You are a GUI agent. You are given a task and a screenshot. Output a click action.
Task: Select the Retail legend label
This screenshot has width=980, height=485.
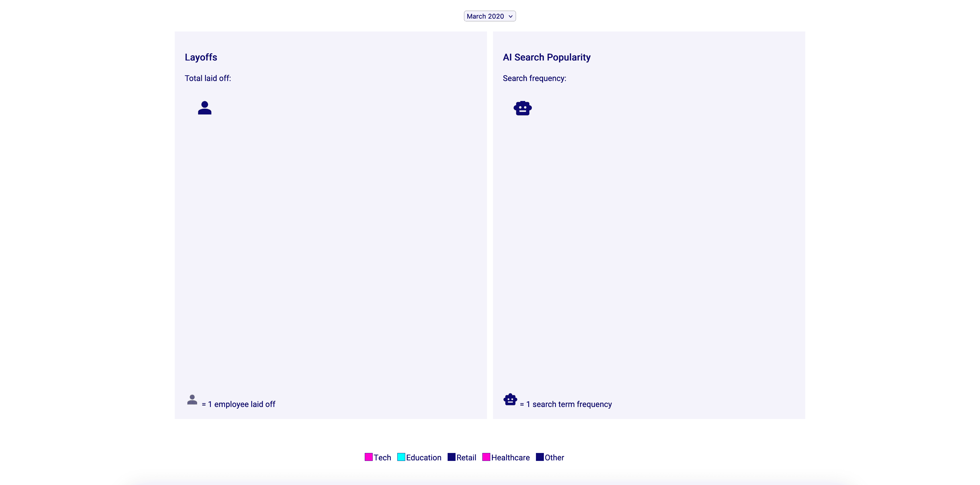[x=466, y=458]
